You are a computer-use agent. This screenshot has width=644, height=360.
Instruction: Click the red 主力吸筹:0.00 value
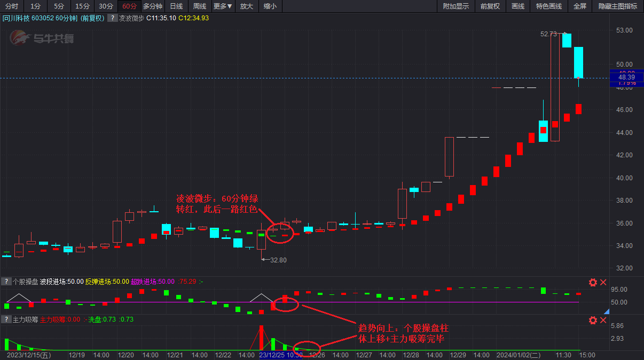60,319
